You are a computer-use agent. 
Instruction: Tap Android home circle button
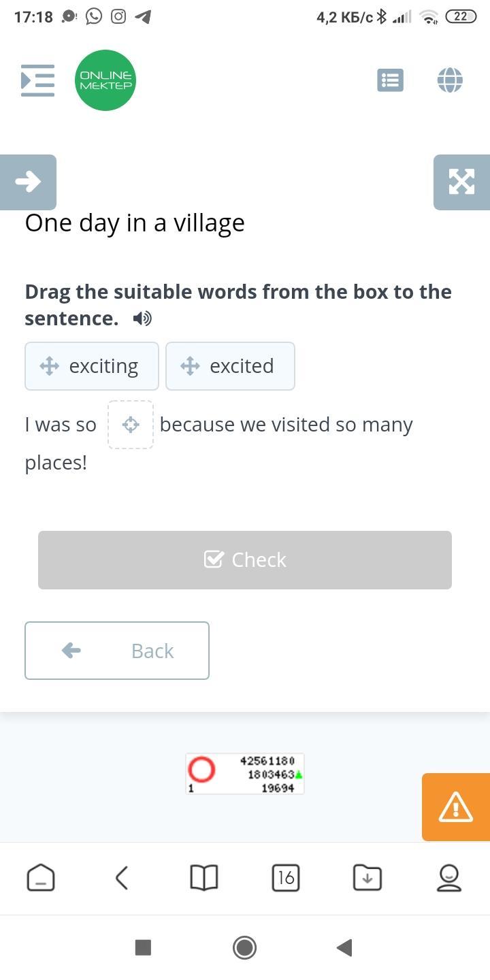244,947
